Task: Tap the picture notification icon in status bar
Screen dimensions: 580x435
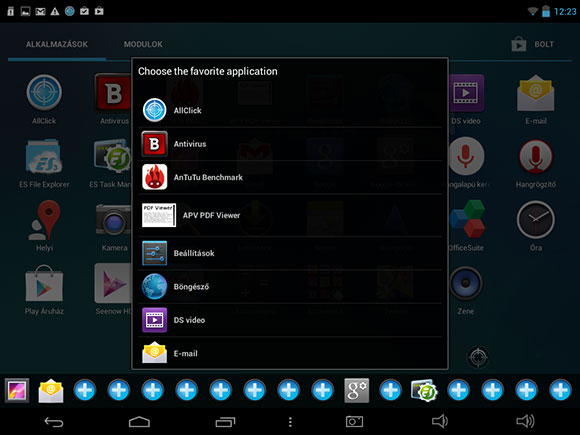Action: click(x=25, y=11)
